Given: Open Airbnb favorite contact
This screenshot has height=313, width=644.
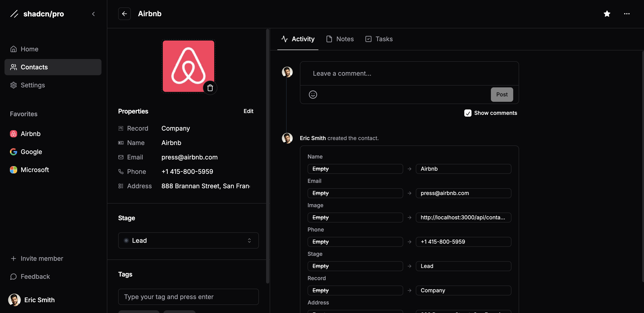Looking at the screenshot, I should click(53, 134).
